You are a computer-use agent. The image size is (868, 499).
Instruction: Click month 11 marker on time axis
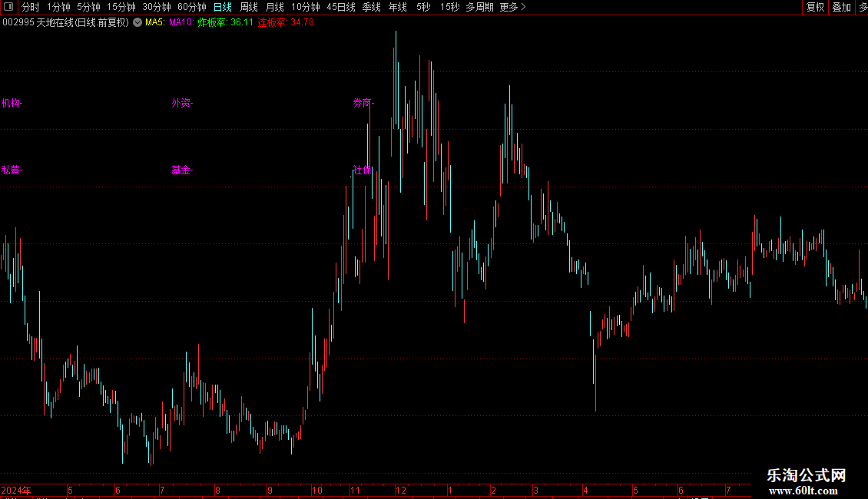pos(355,490)
